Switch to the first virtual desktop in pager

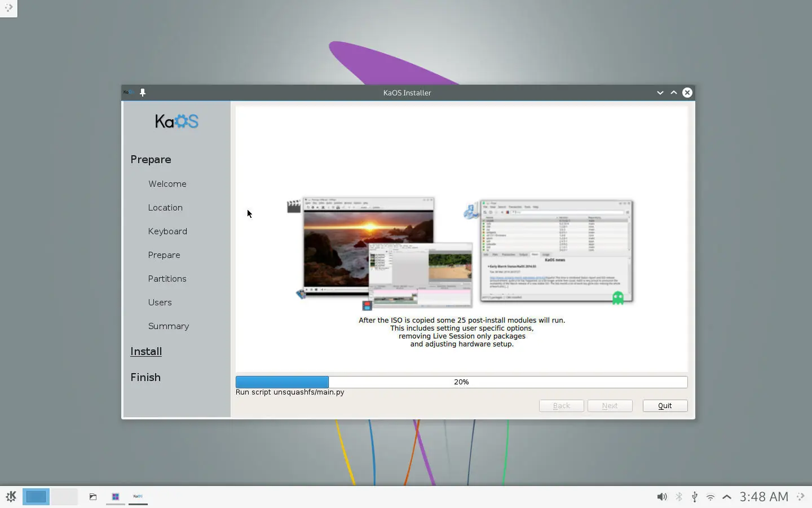click(36, 497)
